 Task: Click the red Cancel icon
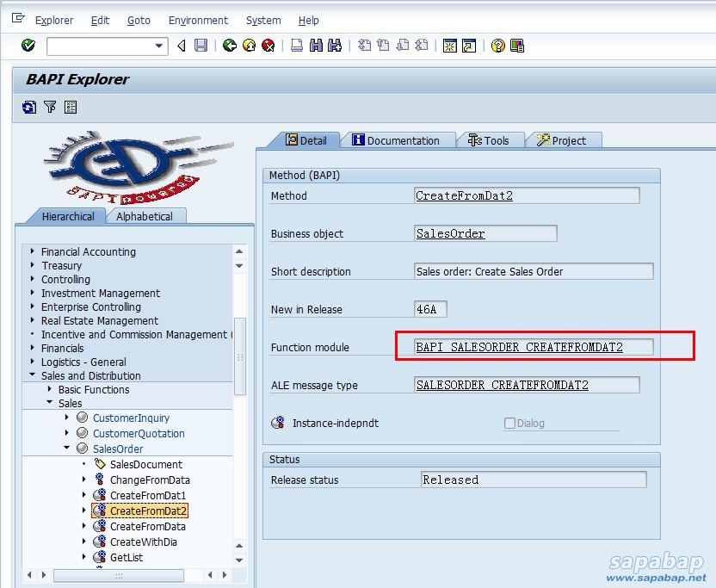point(268,46)
